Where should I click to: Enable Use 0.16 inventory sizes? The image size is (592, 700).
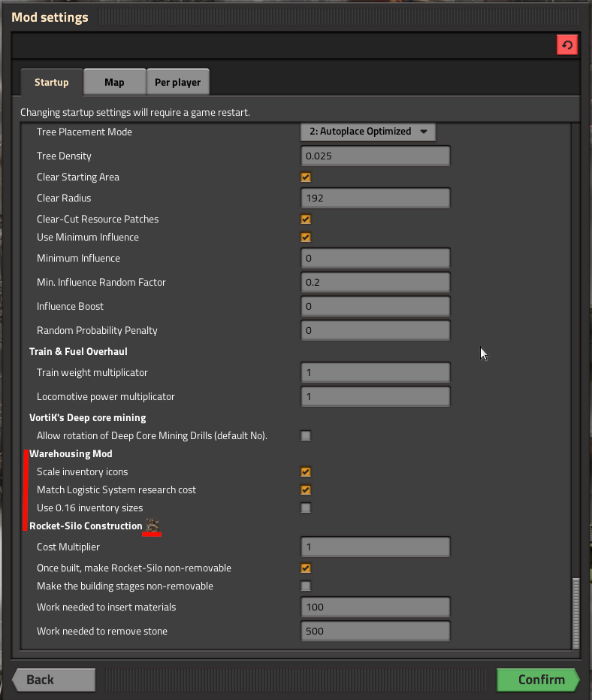click(x=306, y=508)
